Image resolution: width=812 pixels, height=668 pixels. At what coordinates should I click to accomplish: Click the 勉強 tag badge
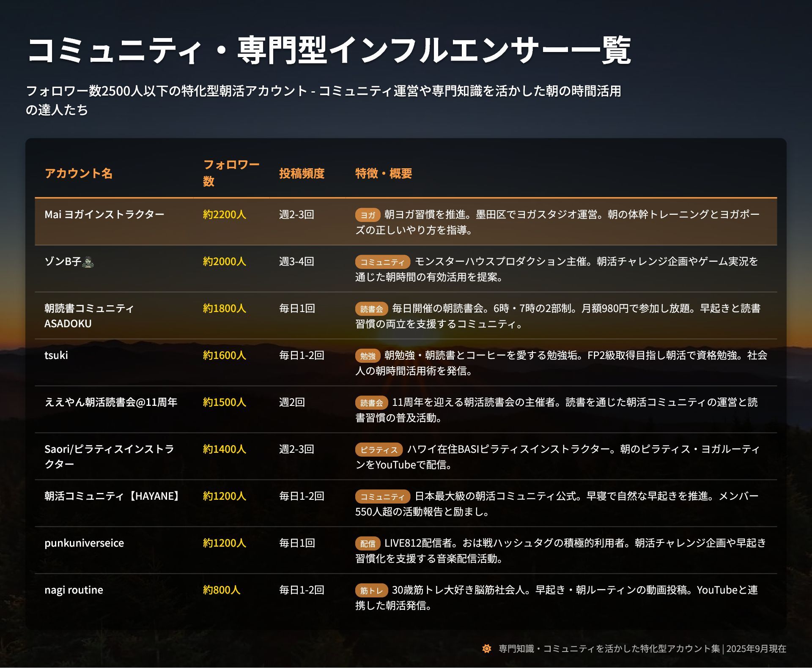point(368,356)
